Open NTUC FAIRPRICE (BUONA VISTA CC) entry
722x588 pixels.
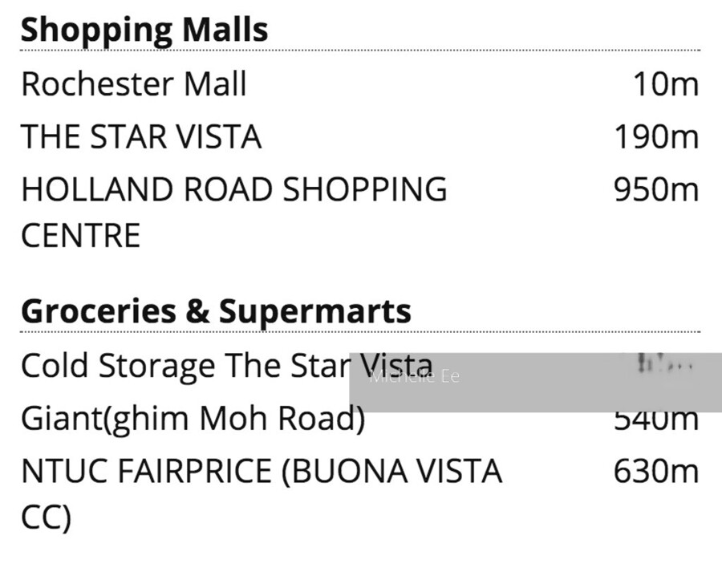click(262, 494)
